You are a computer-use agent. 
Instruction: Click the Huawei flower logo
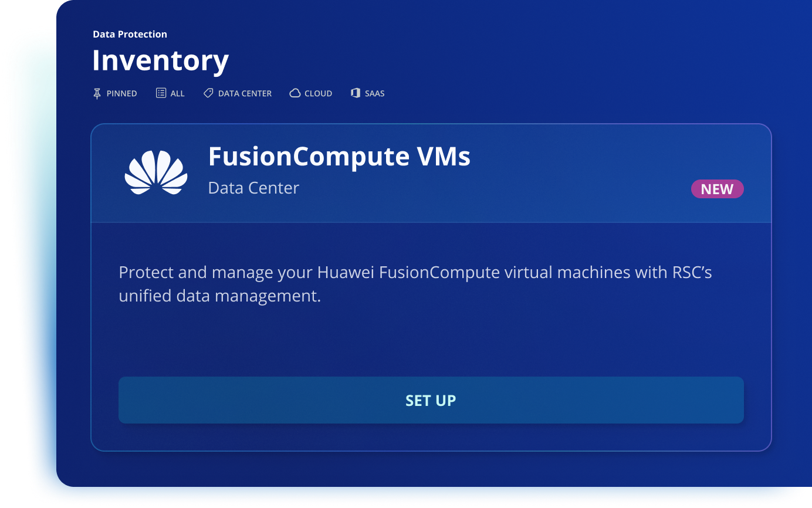click(x=156, y=172)
